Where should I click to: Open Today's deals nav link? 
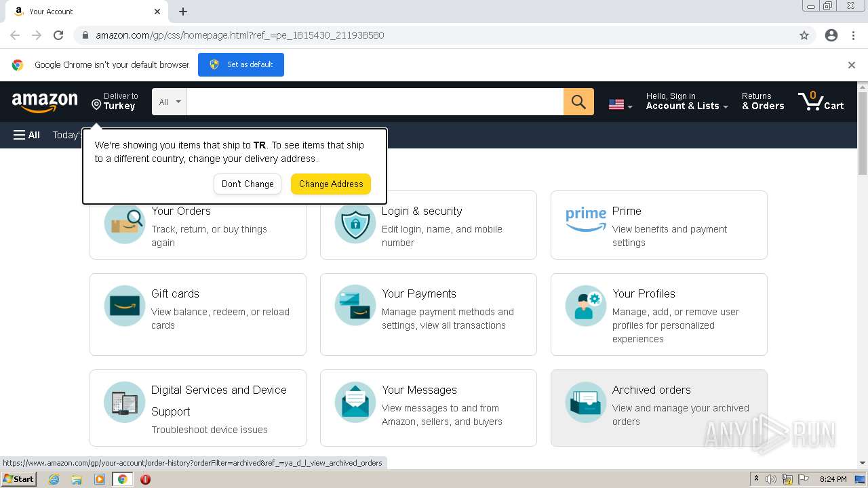coord(67,135)
